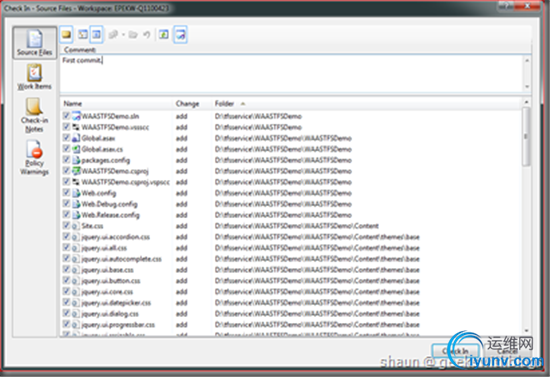Click the WAASTFSDemo.sln solution file icon
Image resolution: width=550 pixels, height=377 pixels.
point(76,116)
